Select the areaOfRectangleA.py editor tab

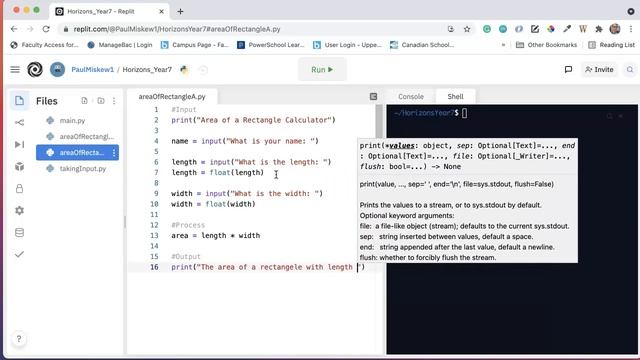click(172, 96)
